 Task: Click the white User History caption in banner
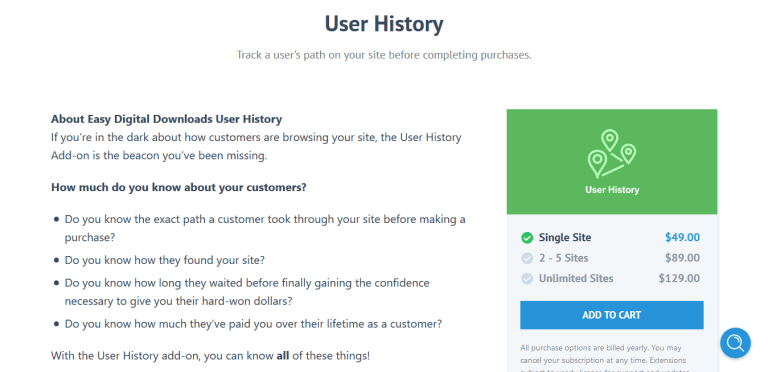point(612,190)
